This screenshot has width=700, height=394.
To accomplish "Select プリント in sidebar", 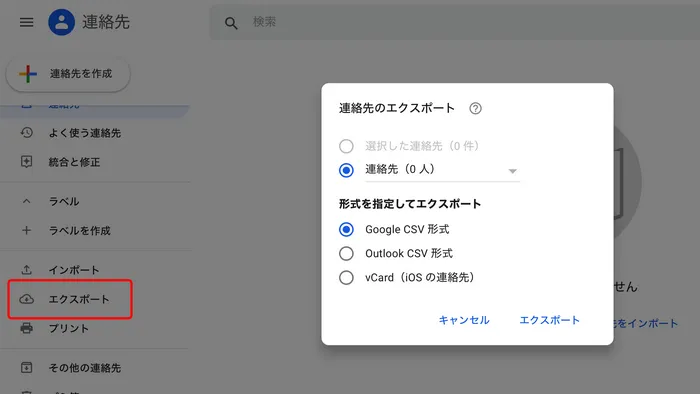I will [69, 328].
